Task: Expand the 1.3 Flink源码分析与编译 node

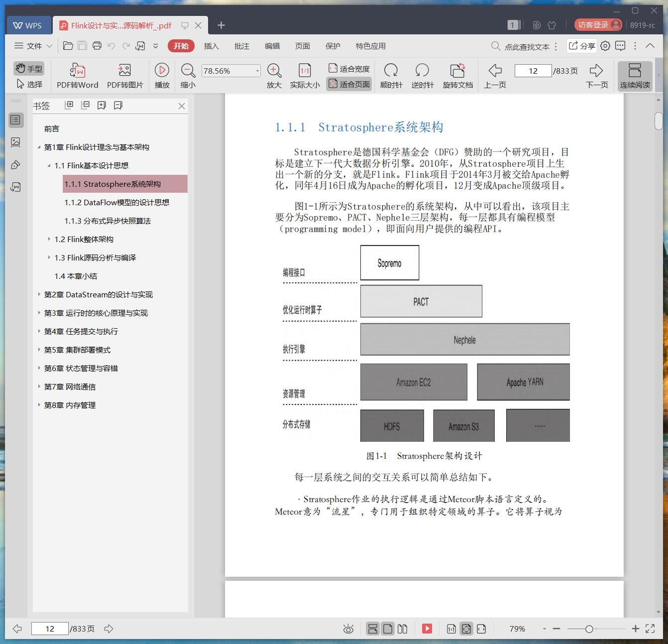Action: pos(49,258)
